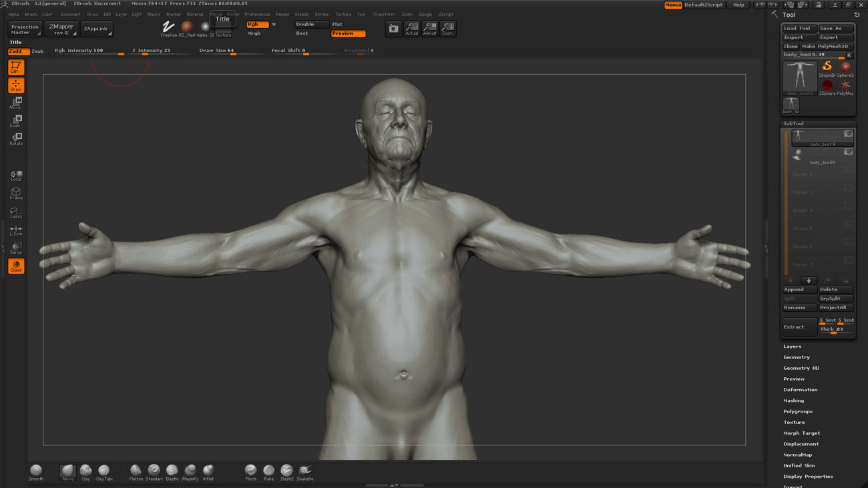Open the Zplugin menu

click(425, 14)
